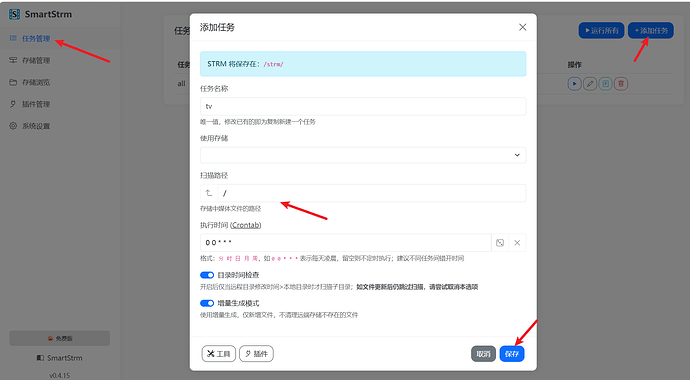This screenshot has width=690, height=380.
Task: Click the 任务名称 input field
Action: point(363,106)
